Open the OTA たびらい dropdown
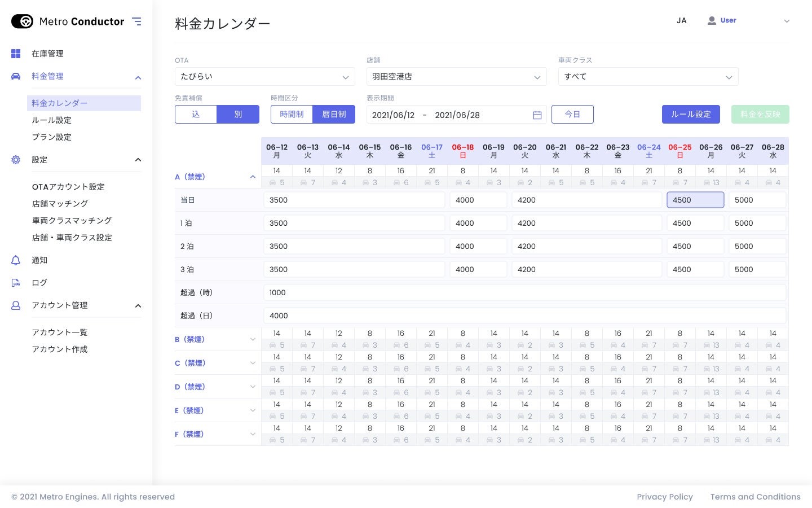This screenshot has height=508, width=812. click(265, 77)
